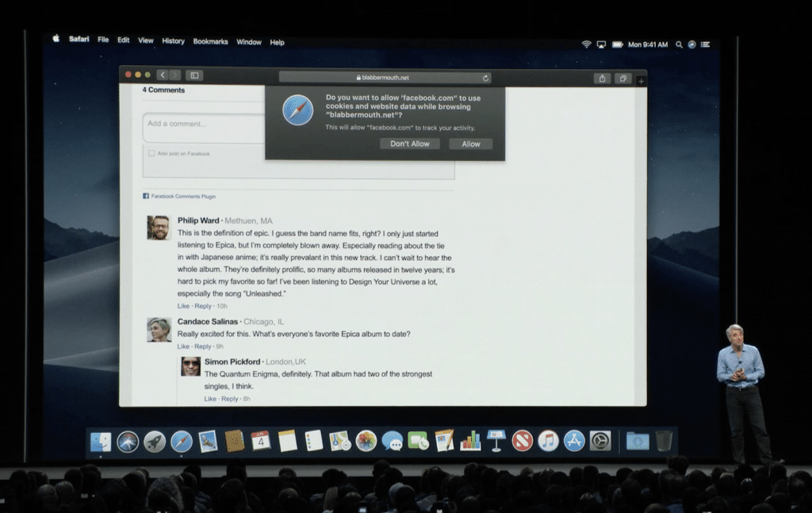Click Candace Salinas's profile picture

159,330
